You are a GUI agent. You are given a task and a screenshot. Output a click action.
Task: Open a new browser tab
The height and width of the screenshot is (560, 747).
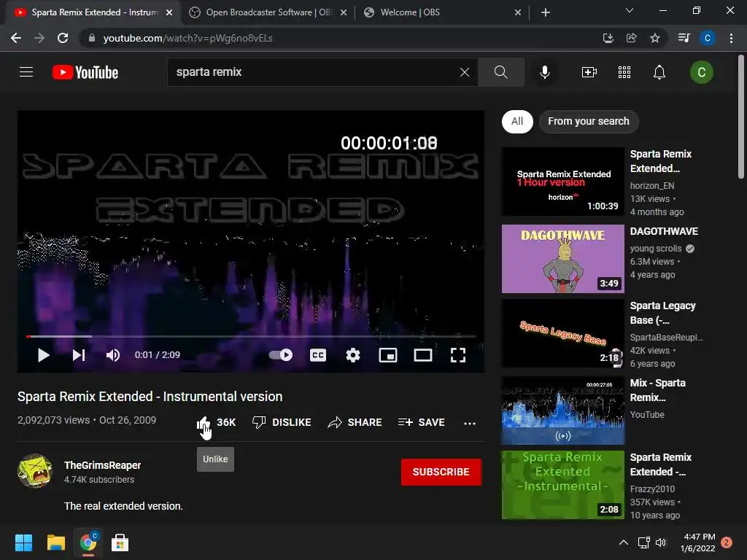[x=546, y=13]
